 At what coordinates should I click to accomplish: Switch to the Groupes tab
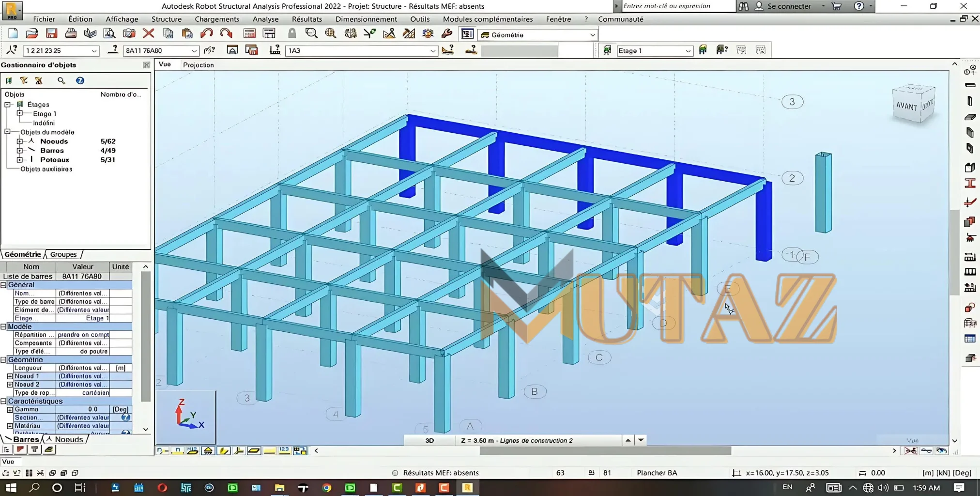pyautogui.click(x=63, y=254)
